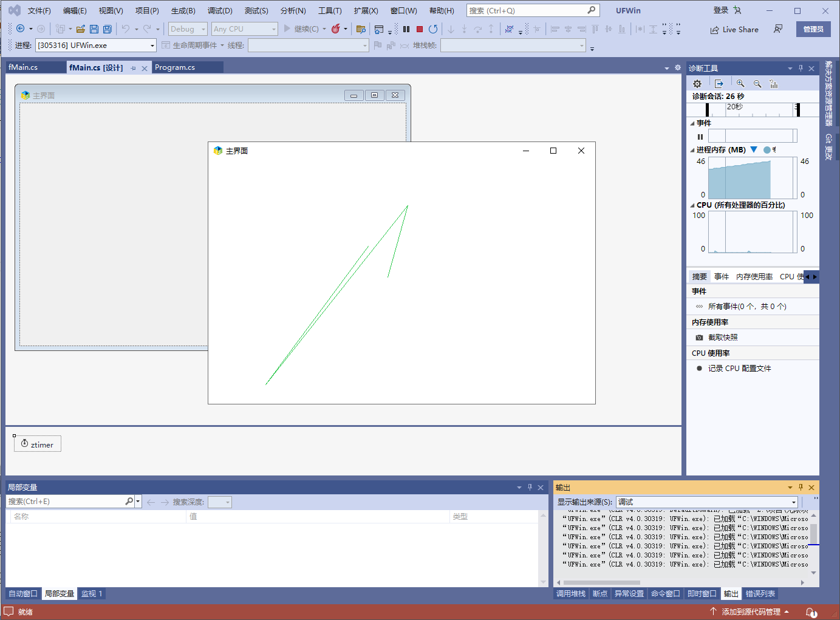Click the reset view chart icon in diagnostics
840x620 pixels.
click(x=774, y=84)
